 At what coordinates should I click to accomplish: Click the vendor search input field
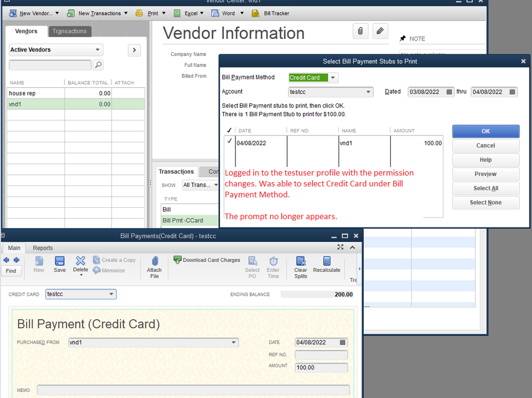[50, 65]
